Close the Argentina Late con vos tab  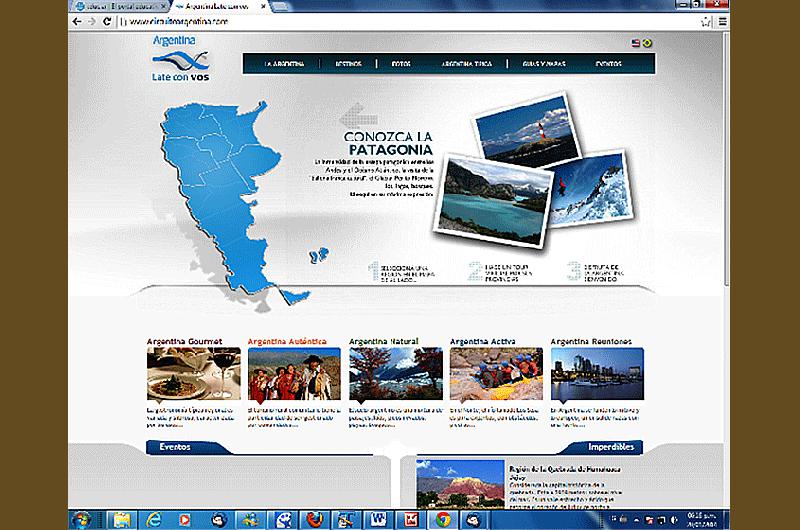pos(263,7)
